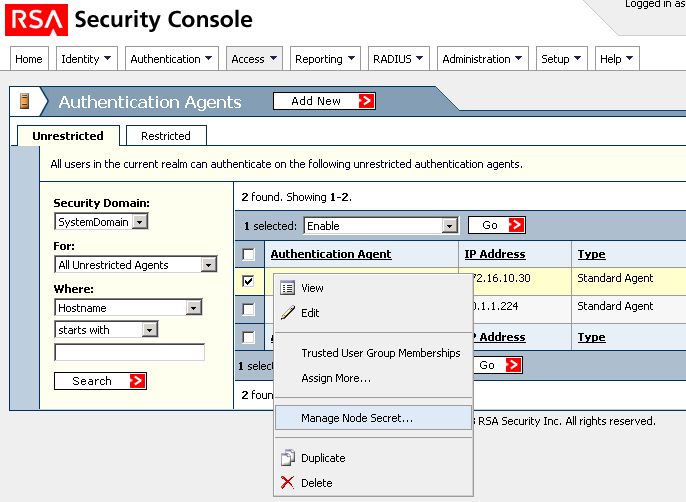The width and height of the screenshot is (686, 502).
Task: Choose Duplicate from the context menu
Action: [373, 458]
